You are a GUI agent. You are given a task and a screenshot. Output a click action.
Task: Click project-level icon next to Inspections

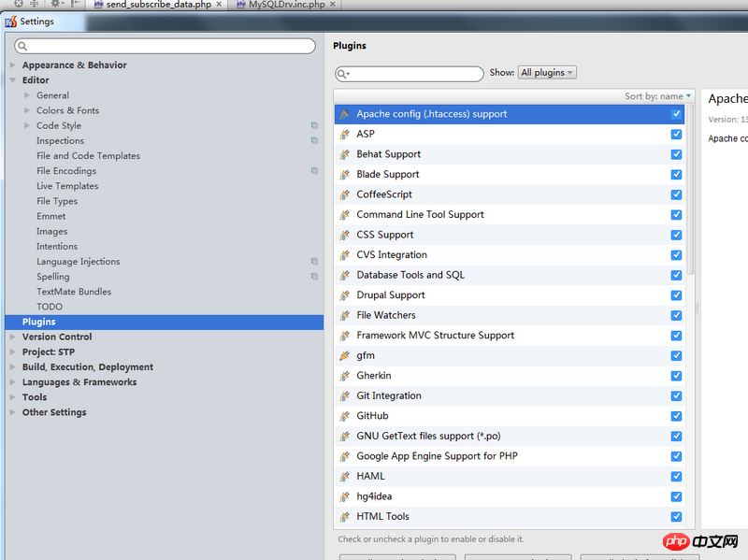pos(314,141)
